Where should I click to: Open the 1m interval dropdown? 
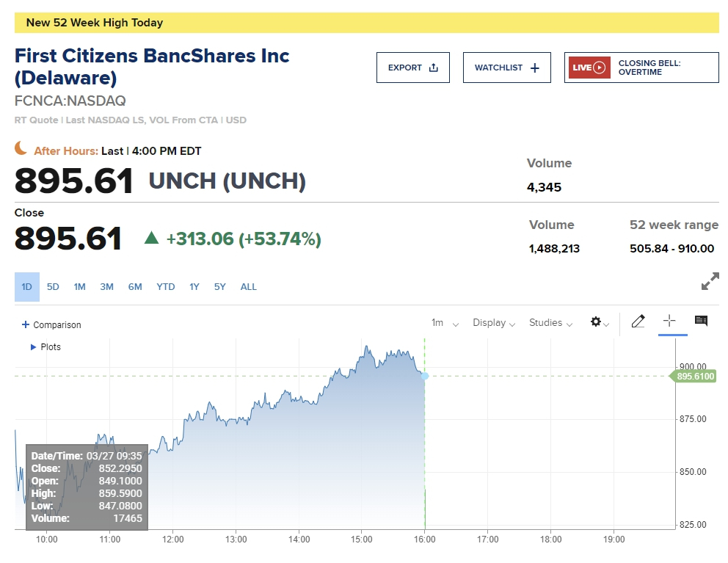[x=445, y=323]
